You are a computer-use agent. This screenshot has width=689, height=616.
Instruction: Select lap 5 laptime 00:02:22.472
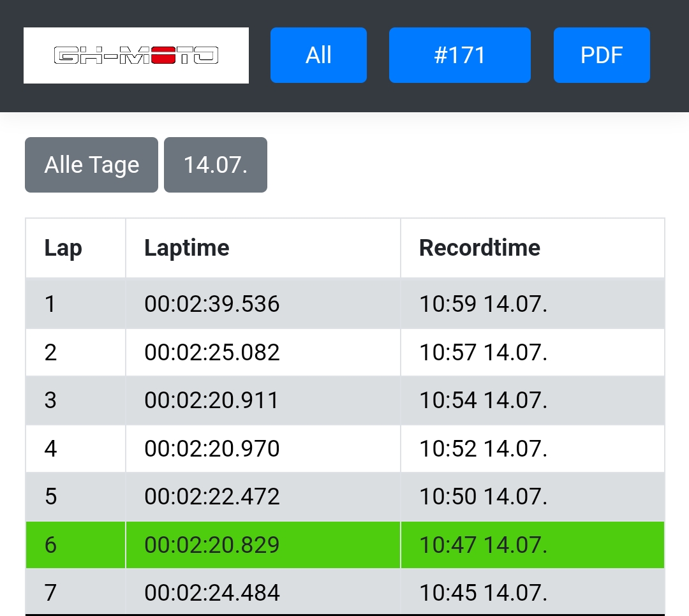pos(212,497)
